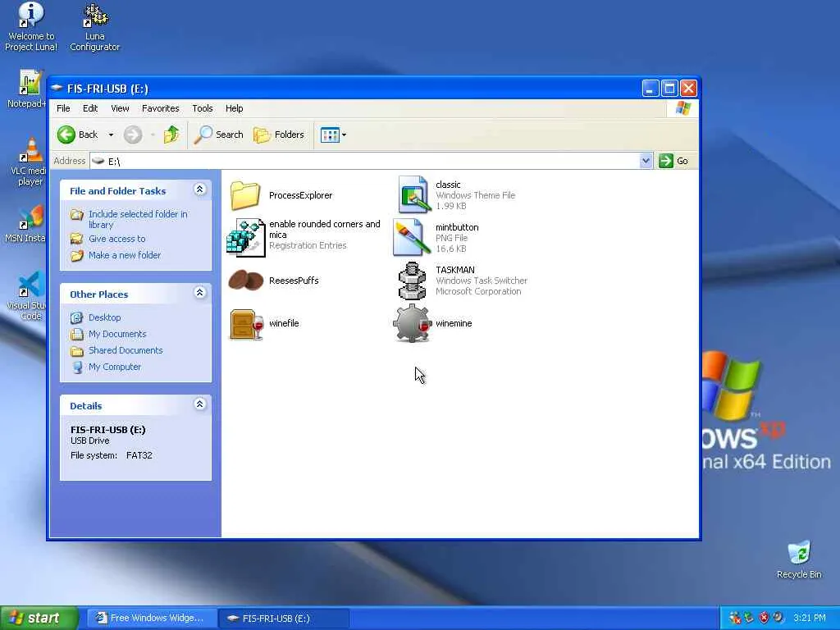
Task: Open the File menu
Action: pos(63,108)
